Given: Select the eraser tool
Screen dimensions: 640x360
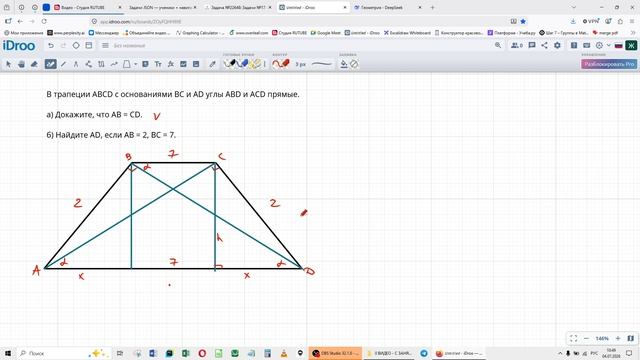Looking at the screenshot, I should [x=34, y=64].
